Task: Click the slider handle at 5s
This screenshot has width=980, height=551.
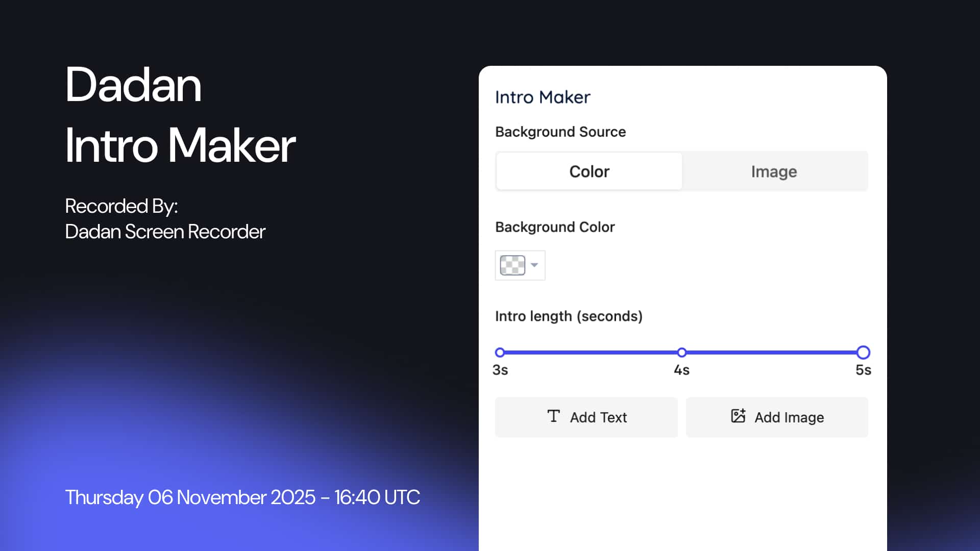Action: tap(863, 353)
